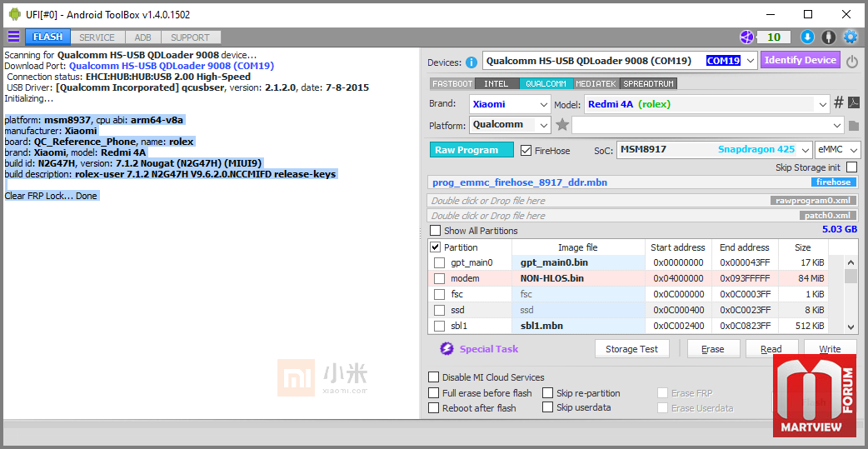Select the MEDIATEK mode tab

click(x=596, y=83)
